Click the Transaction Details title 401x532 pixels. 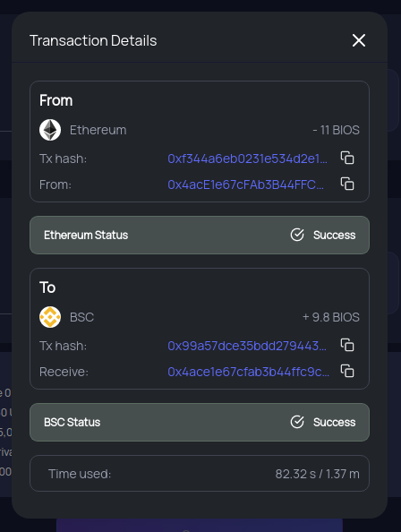coord(93,40)
